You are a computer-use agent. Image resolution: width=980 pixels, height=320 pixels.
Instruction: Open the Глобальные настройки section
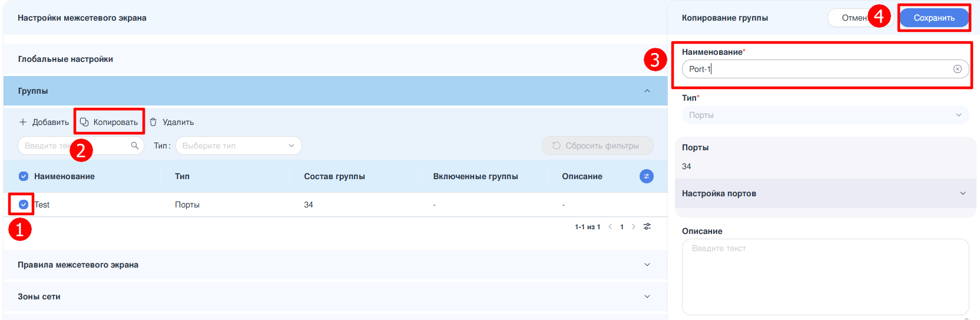[65, 59]
